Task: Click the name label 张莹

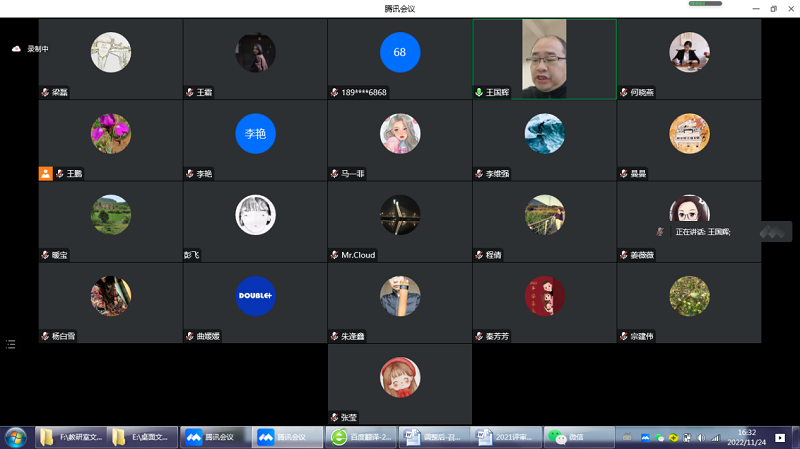Action: pos(347,417)
